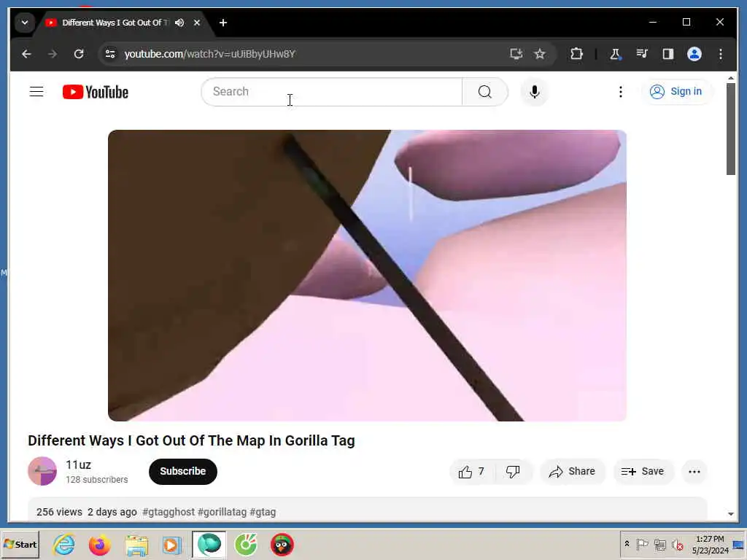Click the video player to pause
The image size is (747, 560).
point(367,275)
